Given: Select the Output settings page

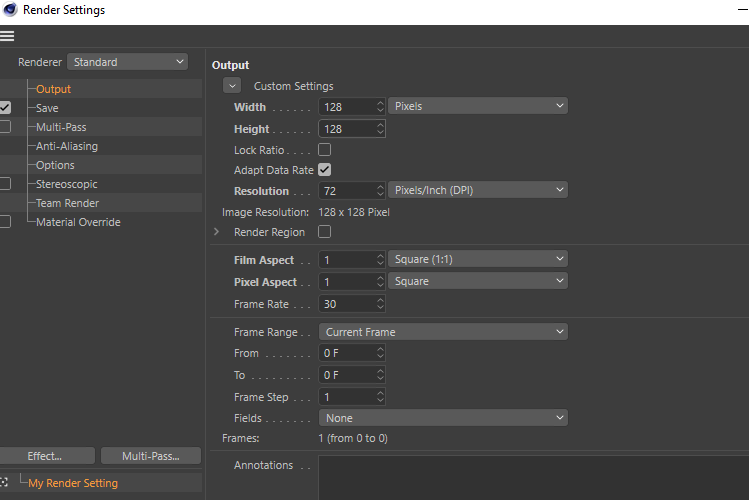Looking at the screenshot, I should coord(54,89).
